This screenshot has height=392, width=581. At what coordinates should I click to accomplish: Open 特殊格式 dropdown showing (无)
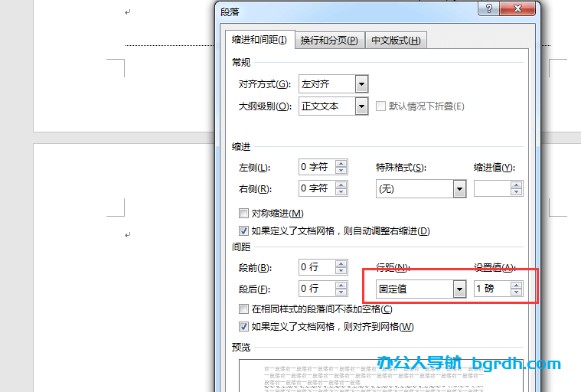coord(459,189)
